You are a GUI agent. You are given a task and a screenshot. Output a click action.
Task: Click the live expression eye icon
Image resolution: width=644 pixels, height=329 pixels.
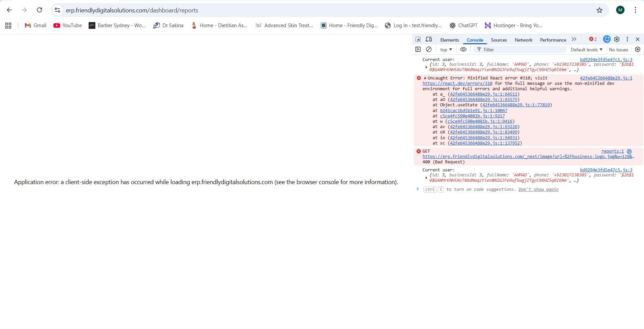(463, 50)
